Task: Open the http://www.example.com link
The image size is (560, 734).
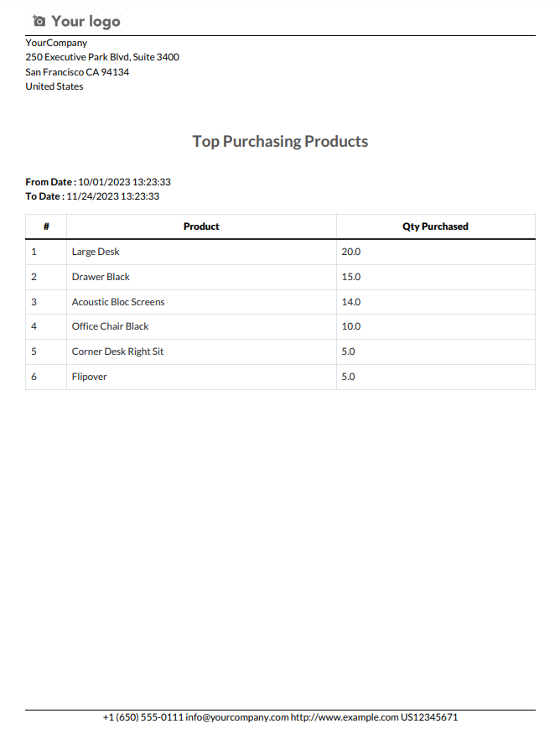Action: point(345,717)
